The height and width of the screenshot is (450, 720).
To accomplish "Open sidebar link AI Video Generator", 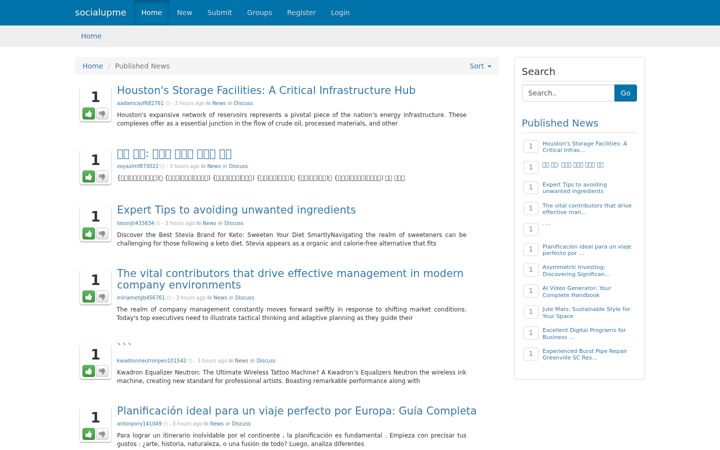I will coord(576,291).
